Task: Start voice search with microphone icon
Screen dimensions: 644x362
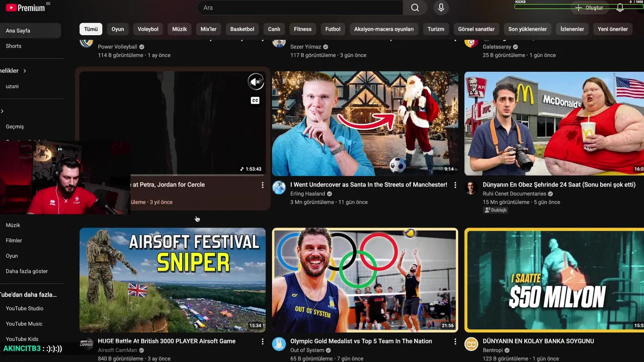Action: coord(441,8)
